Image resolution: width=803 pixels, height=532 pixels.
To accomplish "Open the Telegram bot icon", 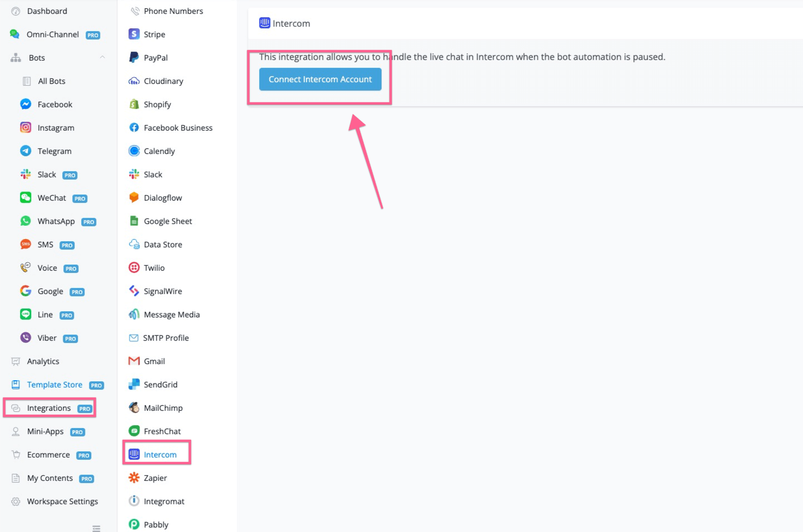I will (26, 151).
